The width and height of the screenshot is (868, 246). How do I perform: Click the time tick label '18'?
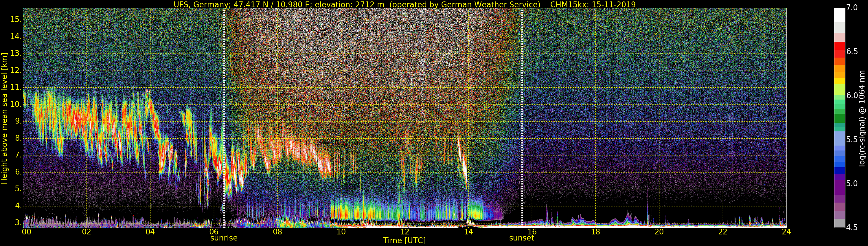(x=595, y=232)
